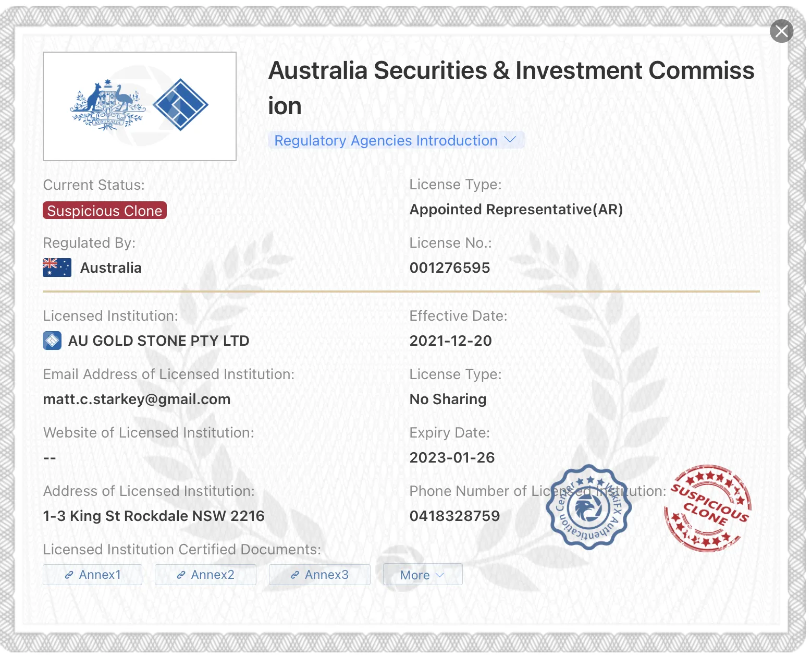The image size is (812, 655).
Task: Click the link icon on Annex1
Action: coord(69,575)
